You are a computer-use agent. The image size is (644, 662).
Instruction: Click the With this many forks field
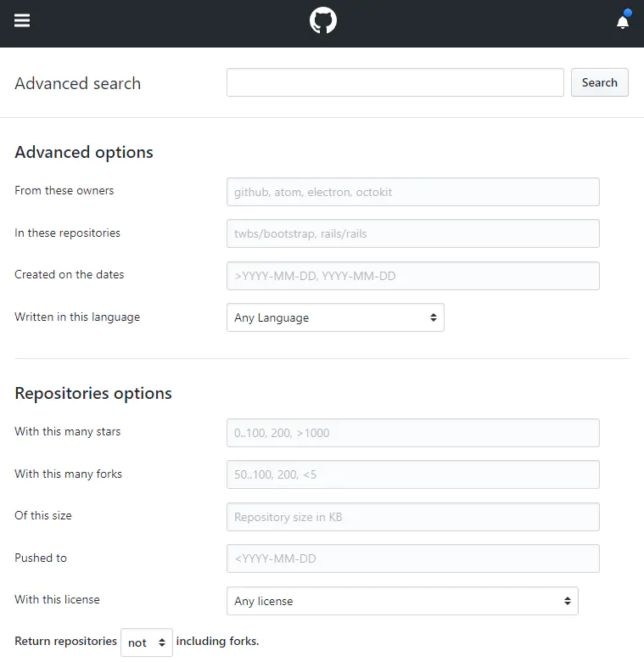tap(412, 474)
